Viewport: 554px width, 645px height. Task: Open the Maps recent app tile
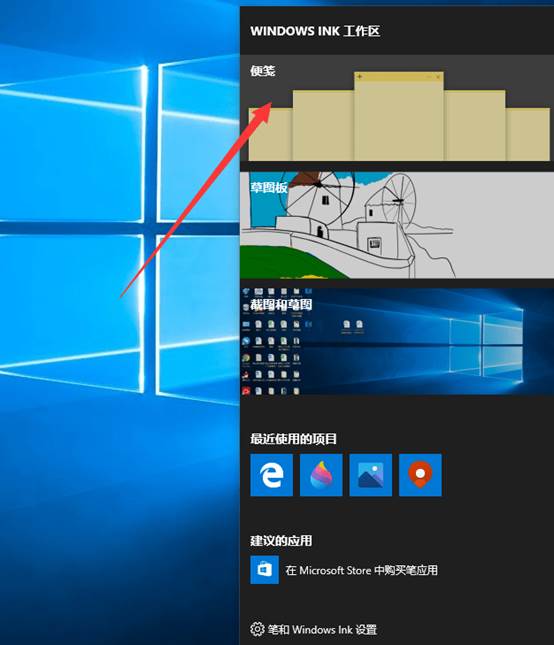420,475
